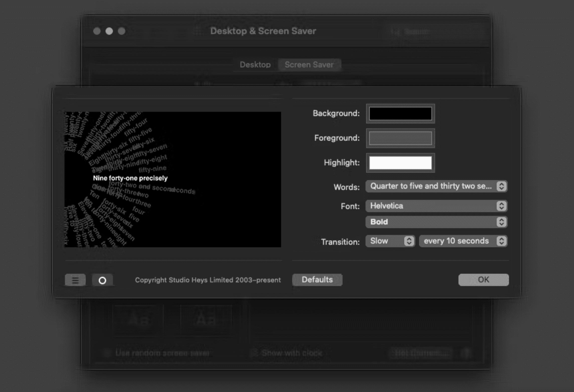The image size is (574, 392).
Task: Click the black Background color swatch
Action: click(400, 114)
